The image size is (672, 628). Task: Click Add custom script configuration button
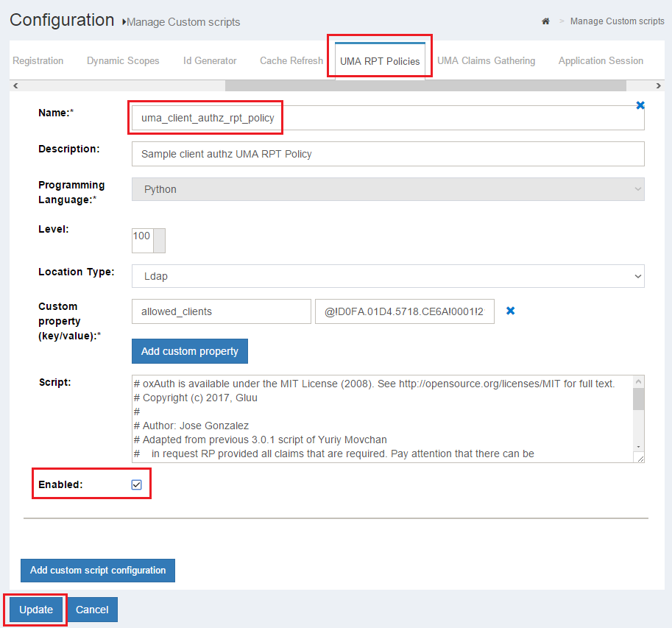tap(98, 571)
